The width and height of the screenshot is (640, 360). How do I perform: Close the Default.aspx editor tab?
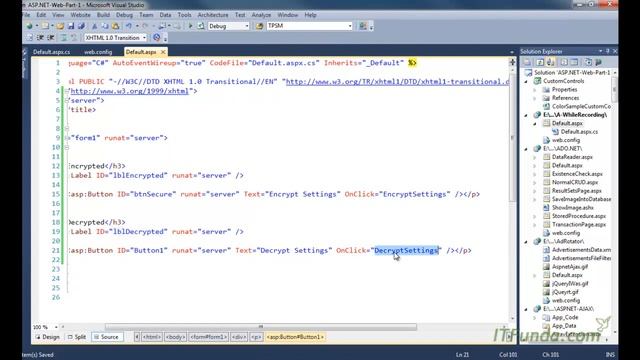[163, 52]
